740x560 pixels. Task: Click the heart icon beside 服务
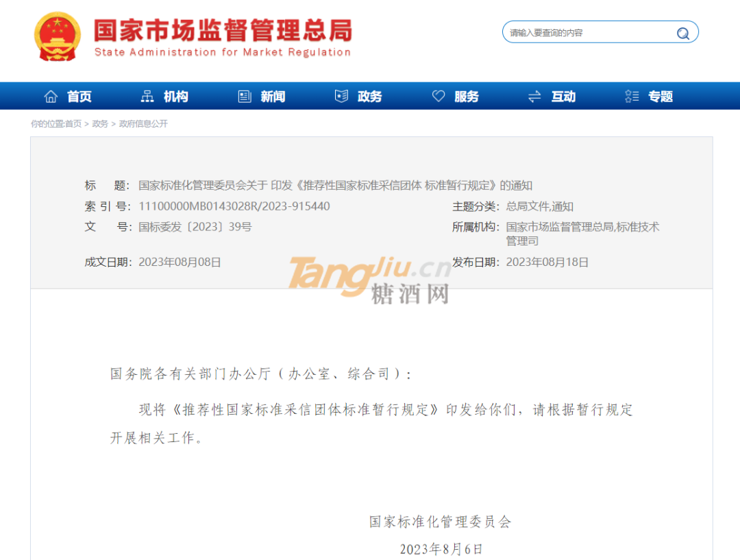pyautogui.click(x=439, y=97)
